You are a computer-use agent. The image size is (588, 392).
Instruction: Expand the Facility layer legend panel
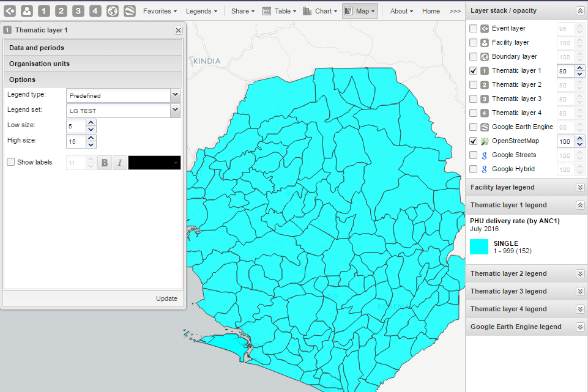point(580,187)
